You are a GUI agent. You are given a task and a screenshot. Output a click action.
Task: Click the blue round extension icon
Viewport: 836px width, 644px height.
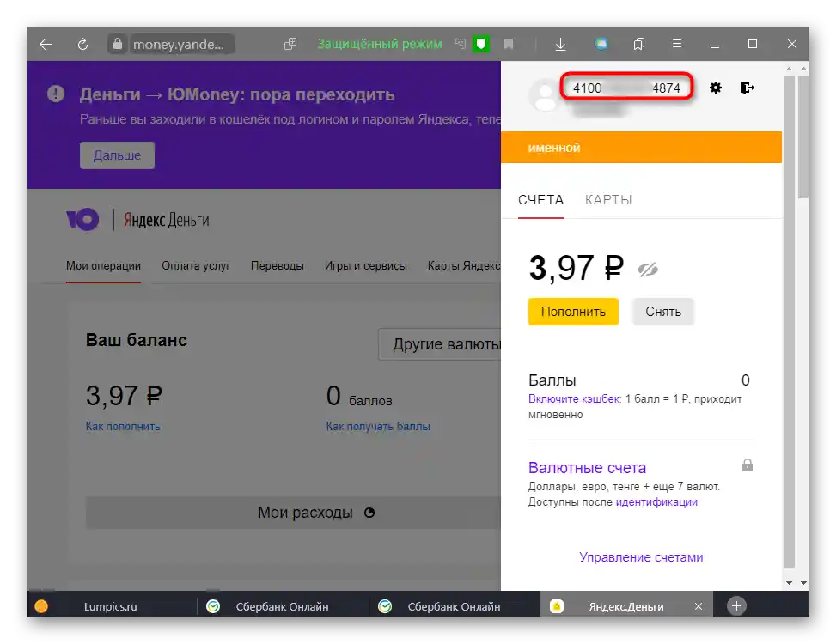pyautogui.click(x=601, y=44)
